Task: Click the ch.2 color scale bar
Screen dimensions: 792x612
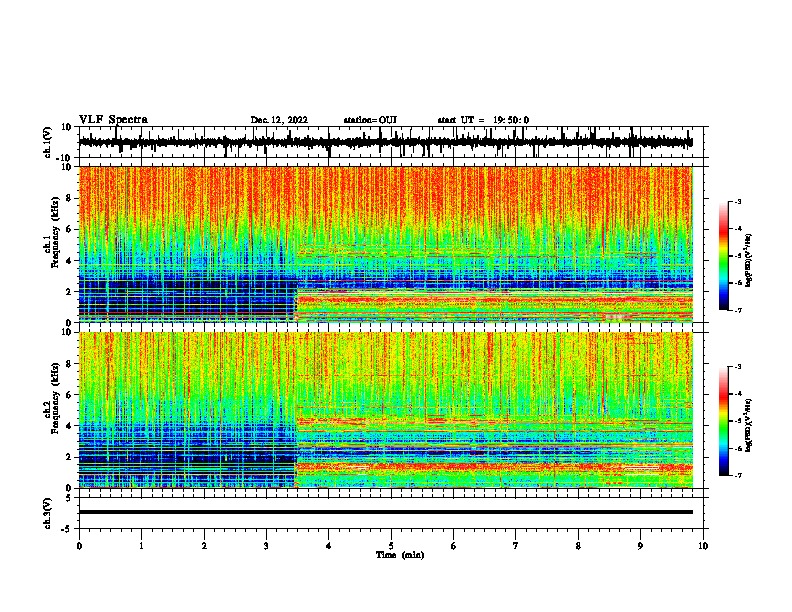Action: pyautogui.click(x=724, y=421)
